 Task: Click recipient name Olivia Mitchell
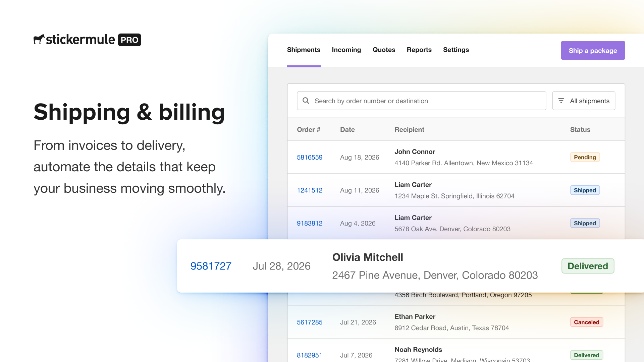[x=368, y=257]
